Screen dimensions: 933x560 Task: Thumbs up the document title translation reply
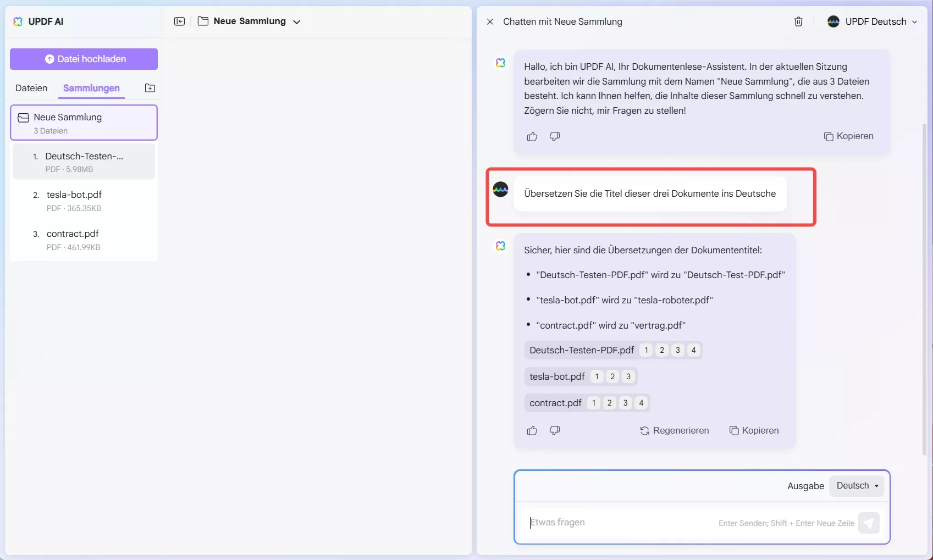[531, 430]
